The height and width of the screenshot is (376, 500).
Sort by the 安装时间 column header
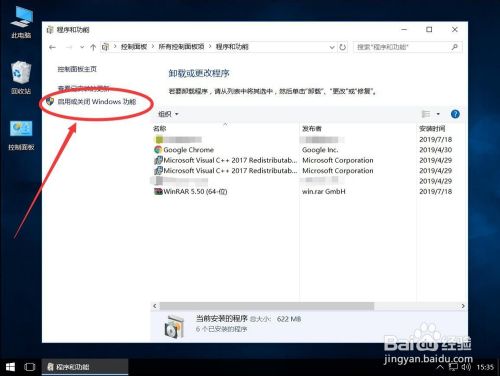432,129
